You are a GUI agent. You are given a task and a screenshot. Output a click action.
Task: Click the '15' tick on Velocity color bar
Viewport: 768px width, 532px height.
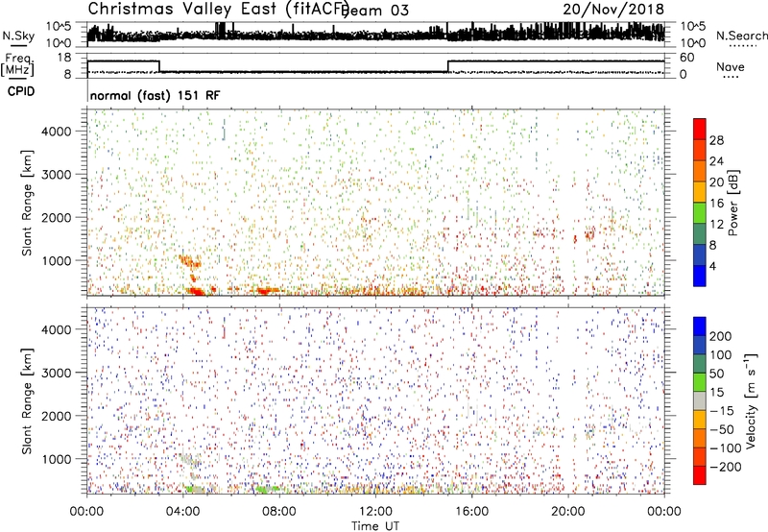point(716,392)
